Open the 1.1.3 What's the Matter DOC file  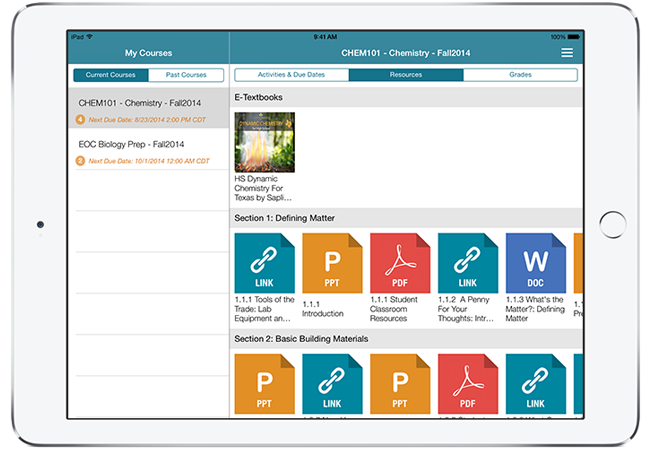[x=536, y=263]
